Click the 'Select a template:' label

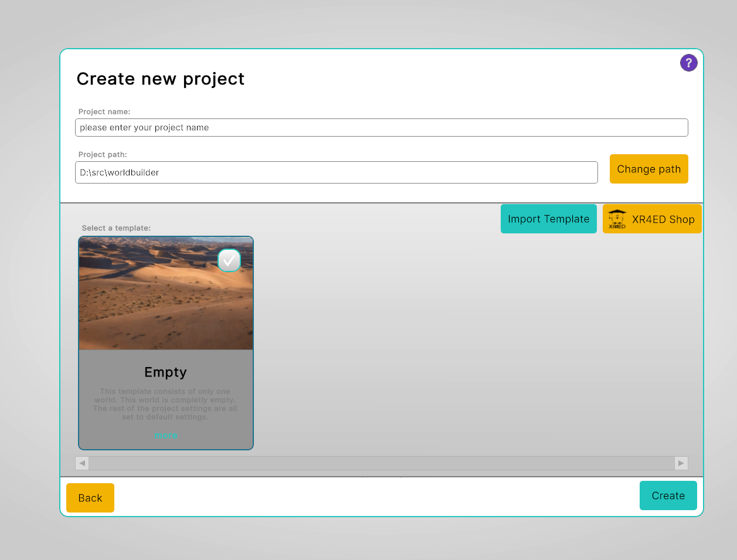tap(116, 228)
